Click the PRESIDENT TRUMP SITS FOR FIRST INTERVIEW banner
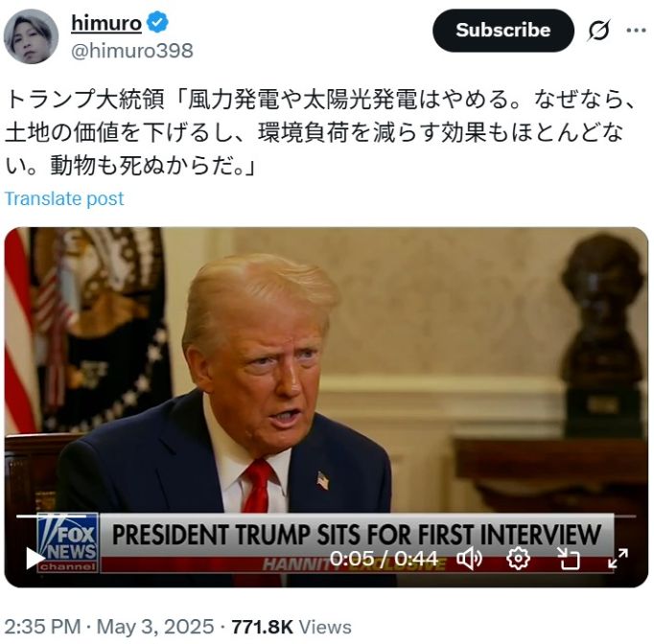 pos(357,535)
